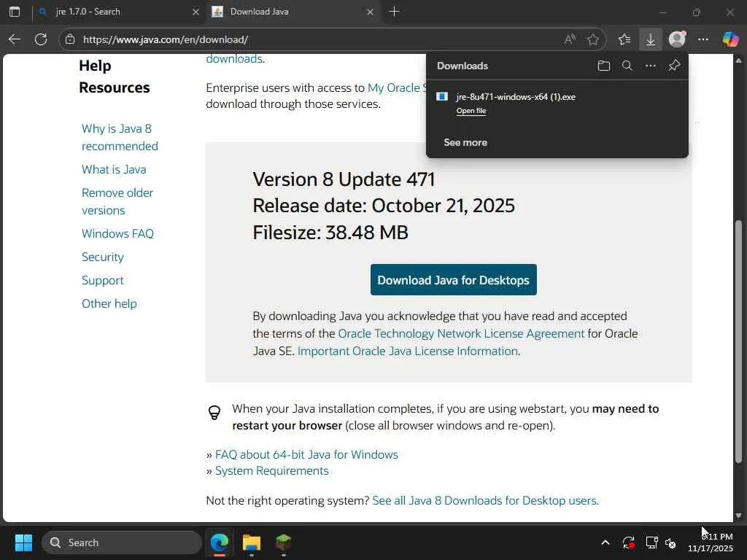Click the Version 8 Update 471 text
The width and height of the screenshot is (747, 560).
coord(344,179)
